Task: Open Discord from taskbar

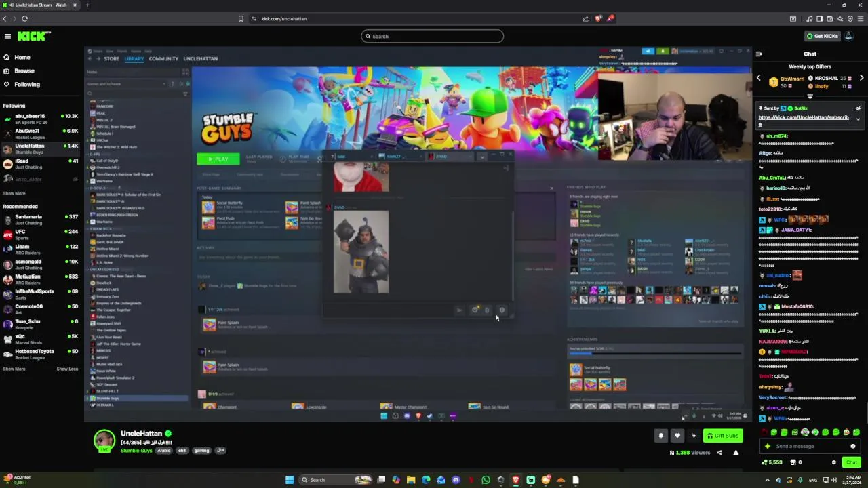Action: pyautogui.click(x=456, y=480)
